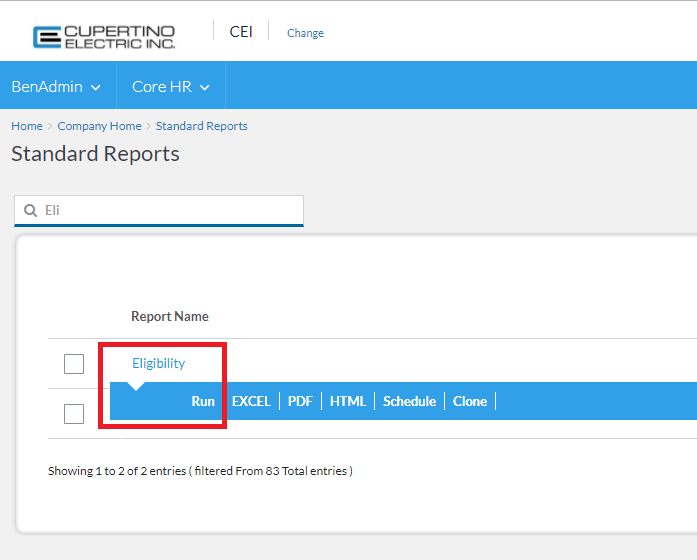697x560 pixels.
Task: Check the second row checkbox
Action: (x=74, y=413)
